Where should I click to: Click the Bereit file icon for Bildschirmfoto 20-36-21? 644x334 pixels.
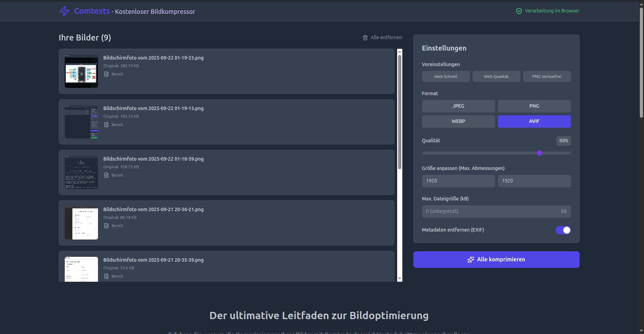coord(106,226)
